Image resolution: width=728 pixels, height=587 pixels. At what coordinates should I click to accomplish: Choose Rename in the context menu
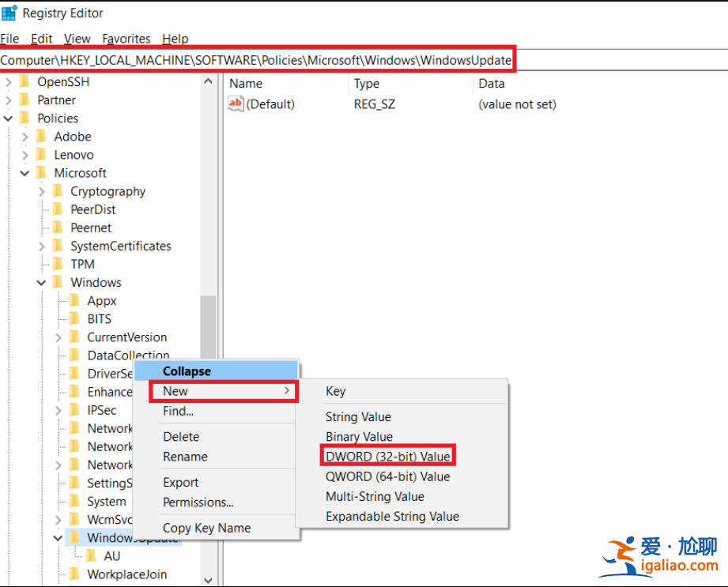click(x=185, y=457)
